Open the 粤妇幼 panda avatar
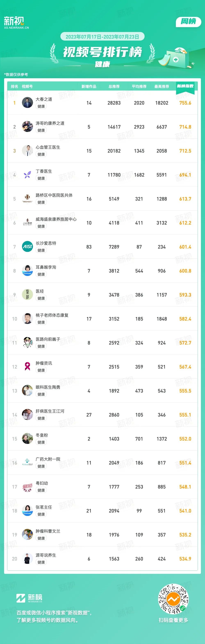This screenshot has height=644, width=205. point(27,487)
